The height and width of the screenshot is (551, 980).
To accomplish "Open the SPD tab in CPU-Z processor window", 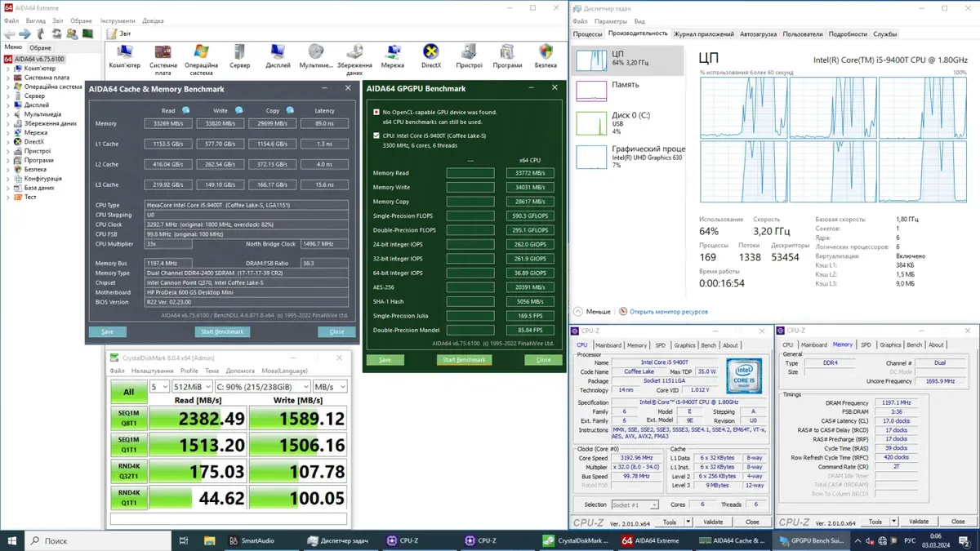I will point(660,345).
